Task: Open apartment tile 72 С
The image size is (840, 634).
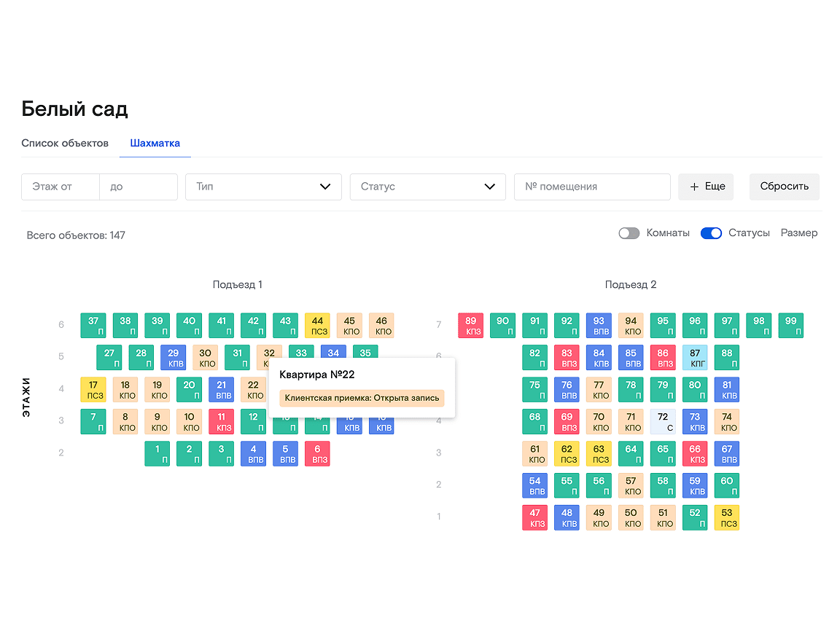Action: coord(663,421)
